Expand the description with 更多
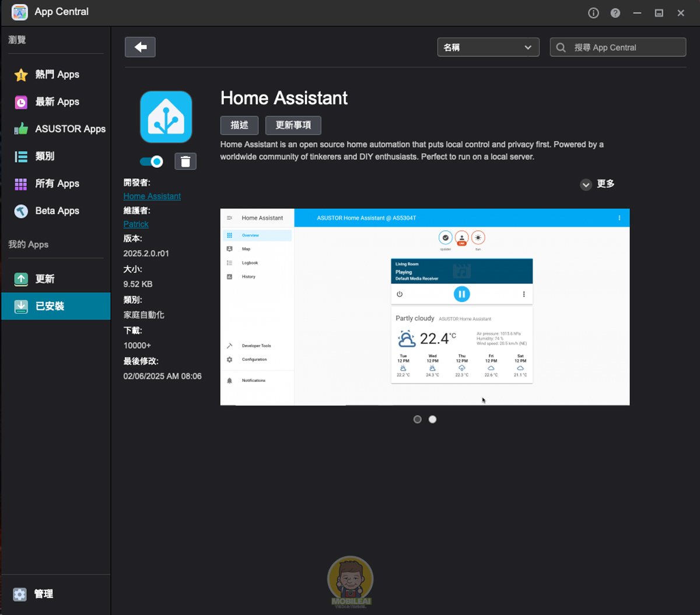The width and height of the screenshot is (700, 615). point(598,184)
